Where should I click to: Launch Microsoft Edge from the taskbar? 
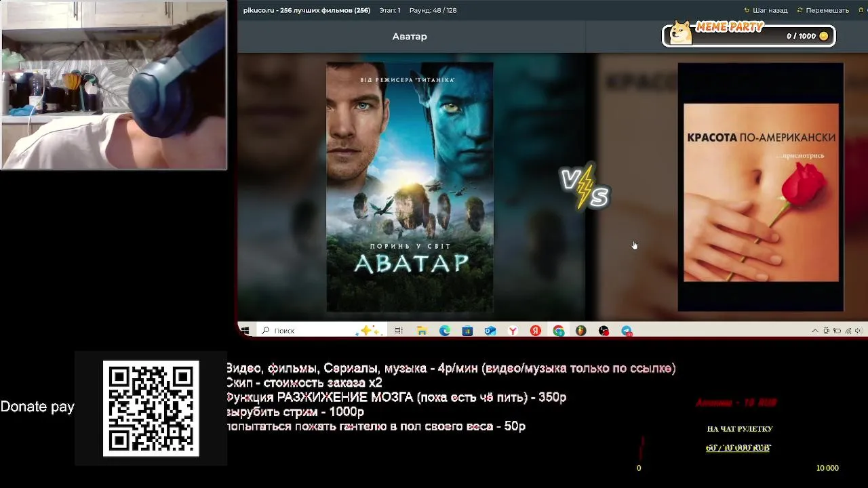[x=445, y=331]
